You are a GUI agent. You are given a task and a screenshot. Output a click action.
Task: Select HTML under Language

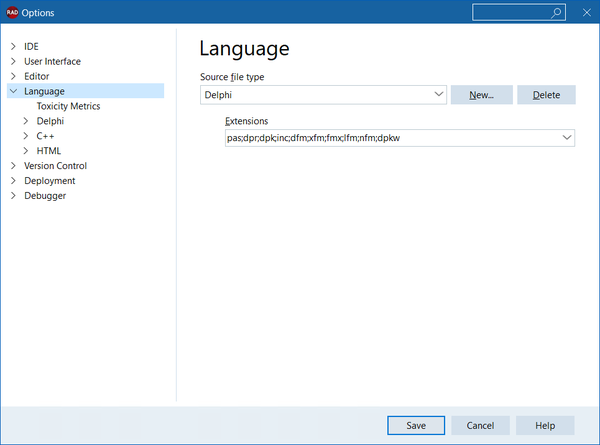pyautogui.click(x=49, y=151)
